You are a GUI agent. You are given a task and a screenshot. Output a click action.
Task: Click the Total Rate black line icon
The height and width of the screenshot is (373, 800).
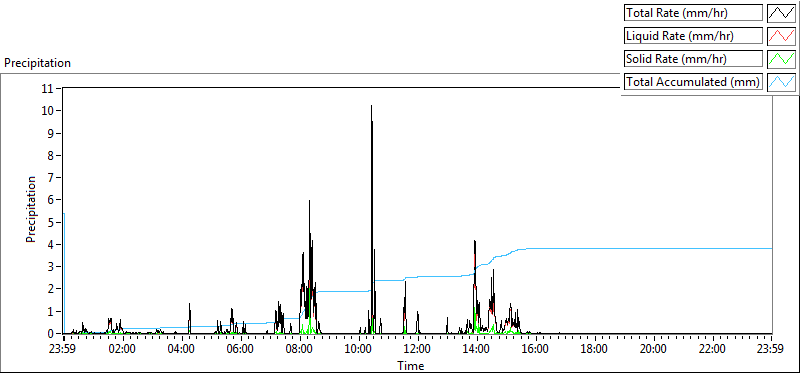pyautogui.click(x=781, y=12)
